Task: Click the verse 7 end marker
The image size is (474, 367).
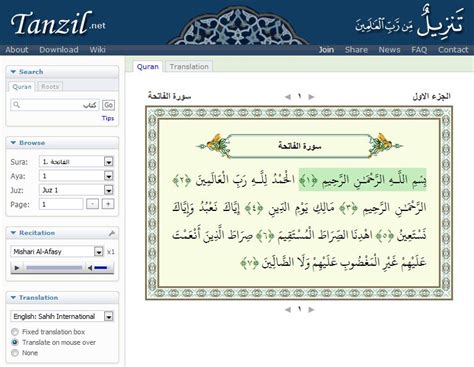Action: 249,263
